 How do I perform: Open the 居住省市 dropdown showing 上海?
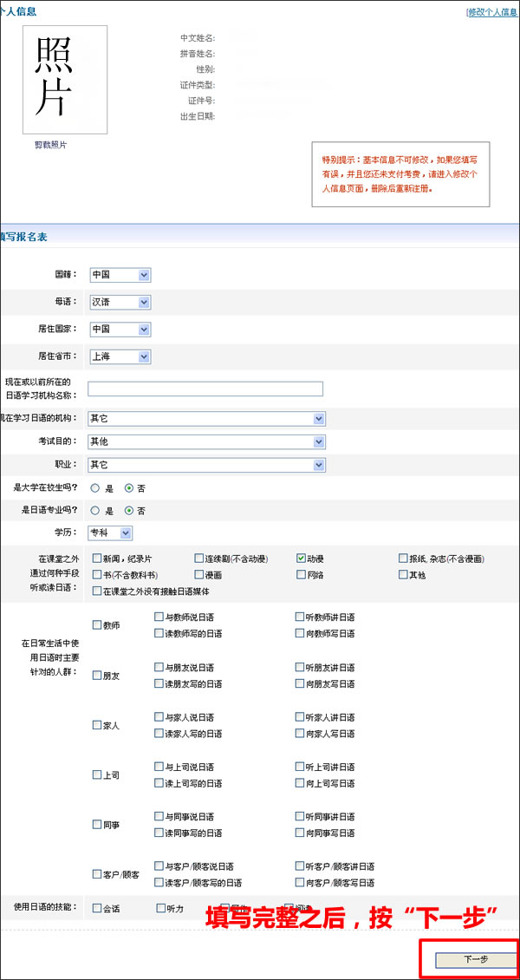(x=120, y=356)
